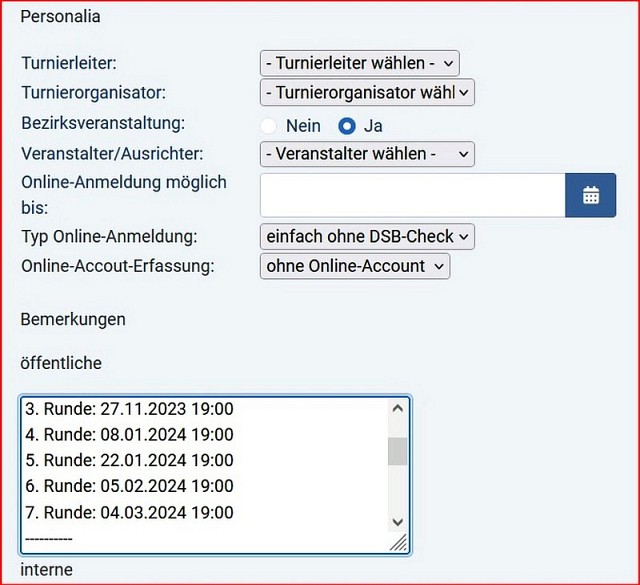Select the 'Ja' radio button for Bezirksveranstaltung
This screenshot has height=585, width=640.
[x=347, y=126]
